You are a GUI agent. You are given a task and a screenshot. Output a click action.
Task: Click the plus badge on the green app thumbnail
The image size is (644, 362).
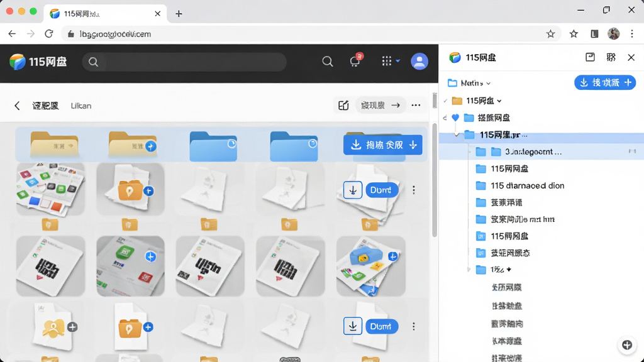151,257
